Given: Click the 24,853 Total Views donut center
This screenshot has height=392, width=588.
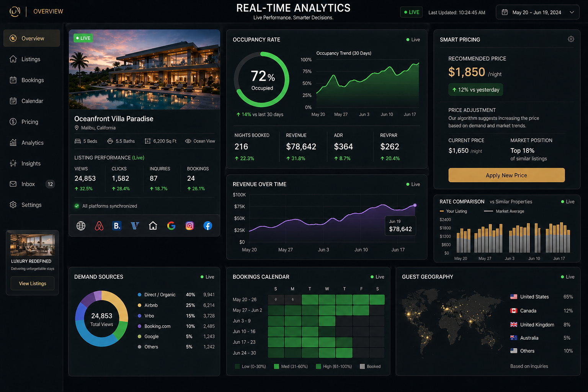Looking at the screenshot, I should click(x=102, y=319).
